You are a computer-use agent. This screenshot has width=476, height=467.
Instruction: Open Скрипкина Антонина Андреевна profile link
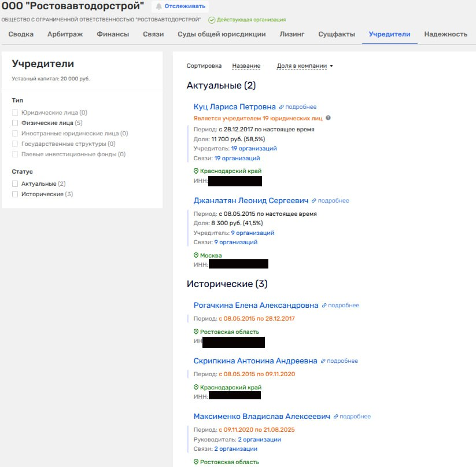(255, 361)
